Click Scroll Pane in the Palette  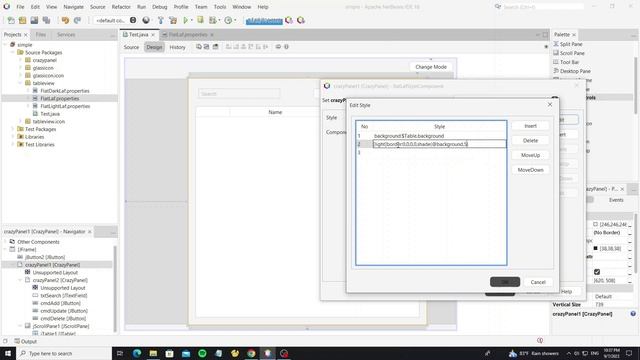pos(571,53)
